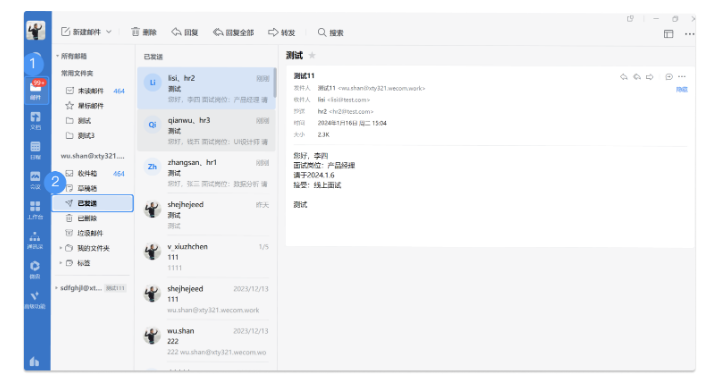Open the 通讯录 contacts sidebar icon
Screen dimensions: 713x386
(35, 240)
